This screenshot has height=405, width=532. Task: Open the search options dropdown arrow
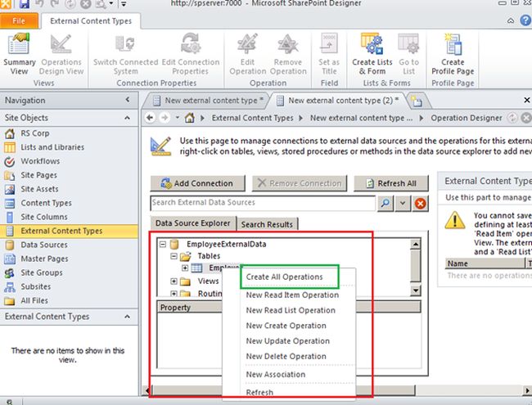tap(403, 203)
